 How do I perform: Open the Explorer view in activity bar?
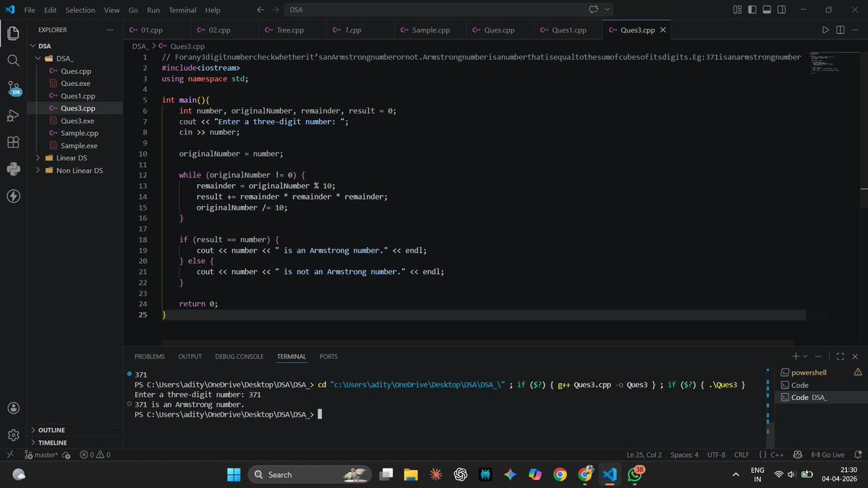(x=13, y=33)
